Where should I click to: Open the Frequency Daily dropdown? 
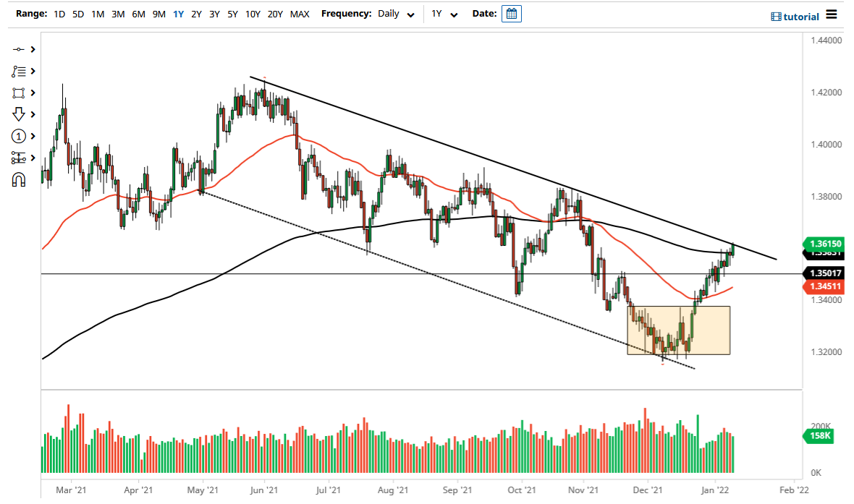coord(395,14)
